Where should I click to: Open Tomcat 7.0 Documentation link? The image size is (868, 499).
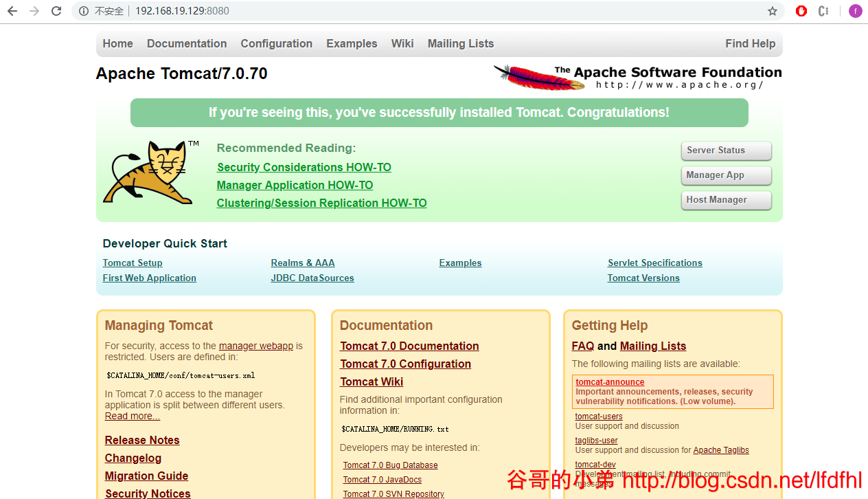409,346
